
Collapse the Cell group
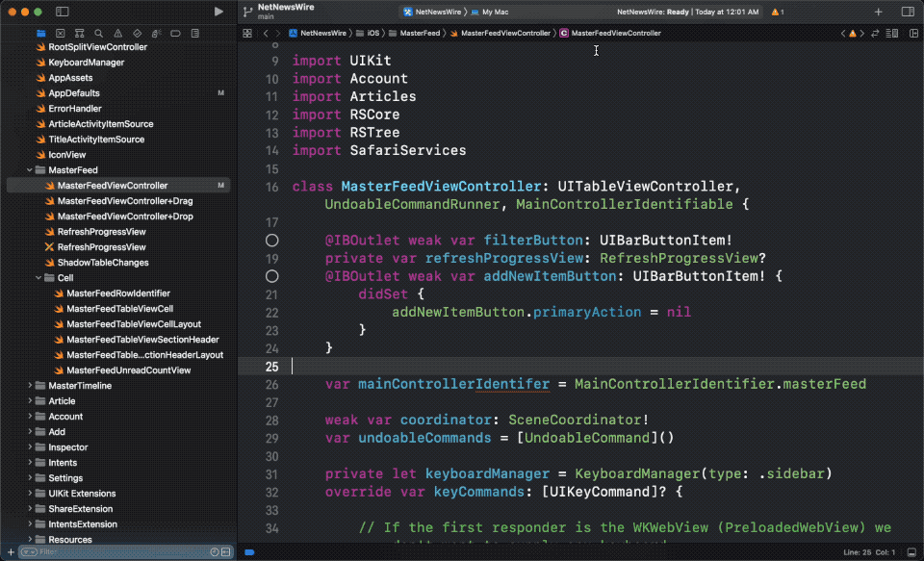37,277
